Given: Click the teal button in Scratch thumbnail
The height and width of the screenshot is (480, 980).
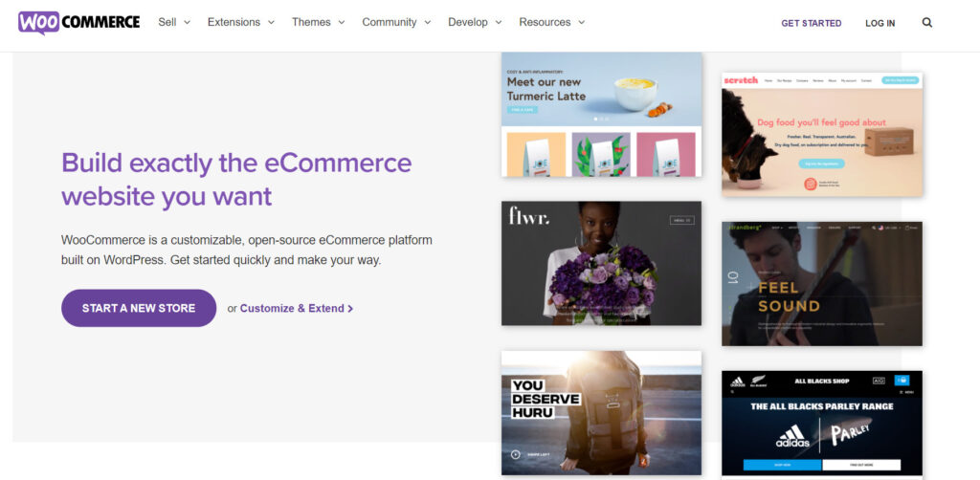Looking at the screenshot, I should 821,164.
